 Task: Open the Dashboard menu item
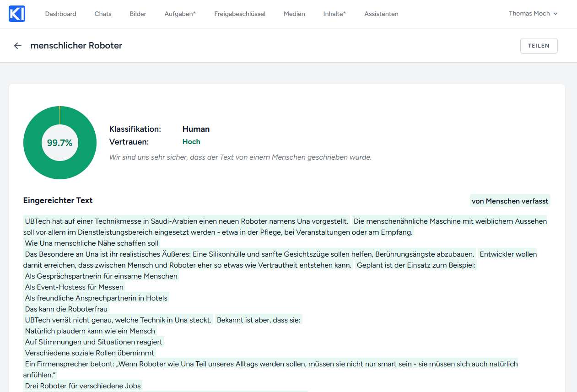[60, 14]
